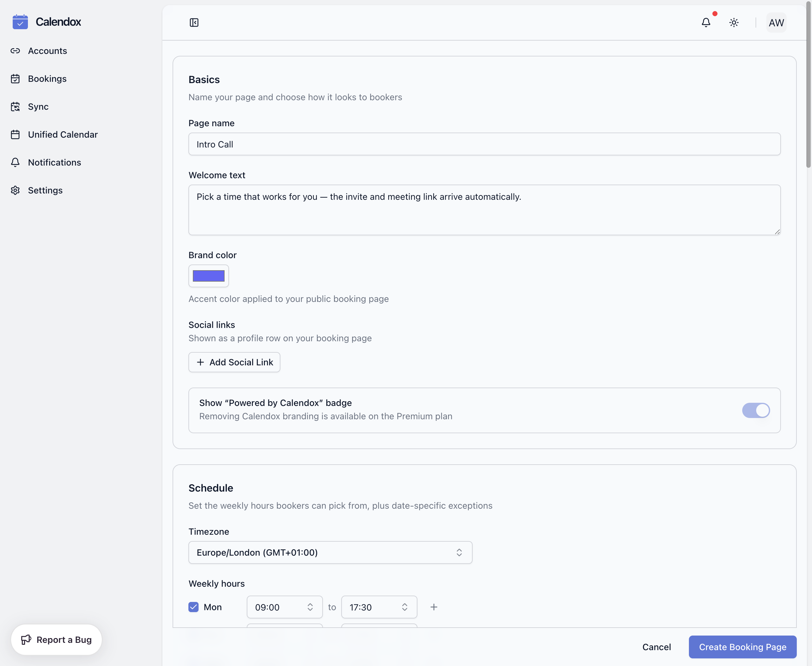Click the Calendox brand name
The width and height of the screenshot is (812, 666).
tap(58, 22)
